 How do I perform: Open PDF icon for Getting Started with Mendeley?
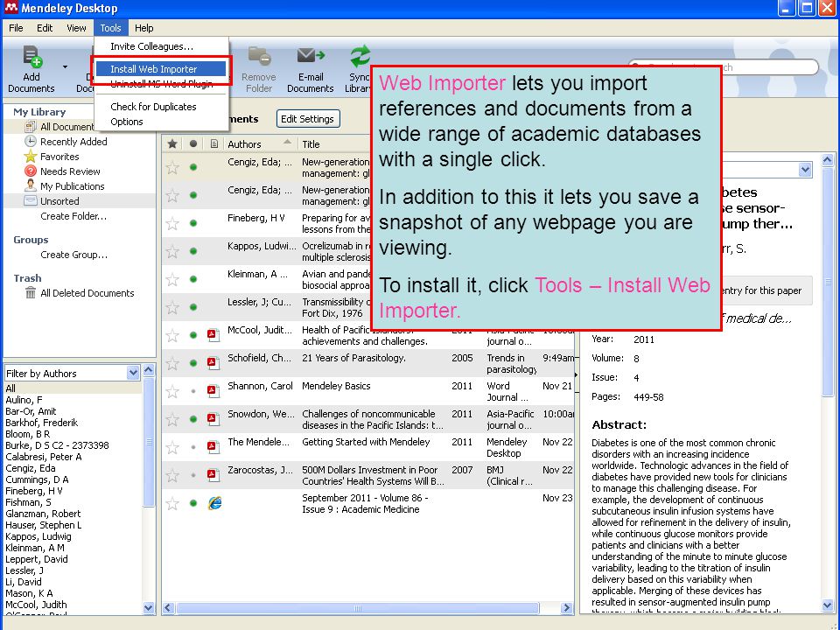point(213,447)
